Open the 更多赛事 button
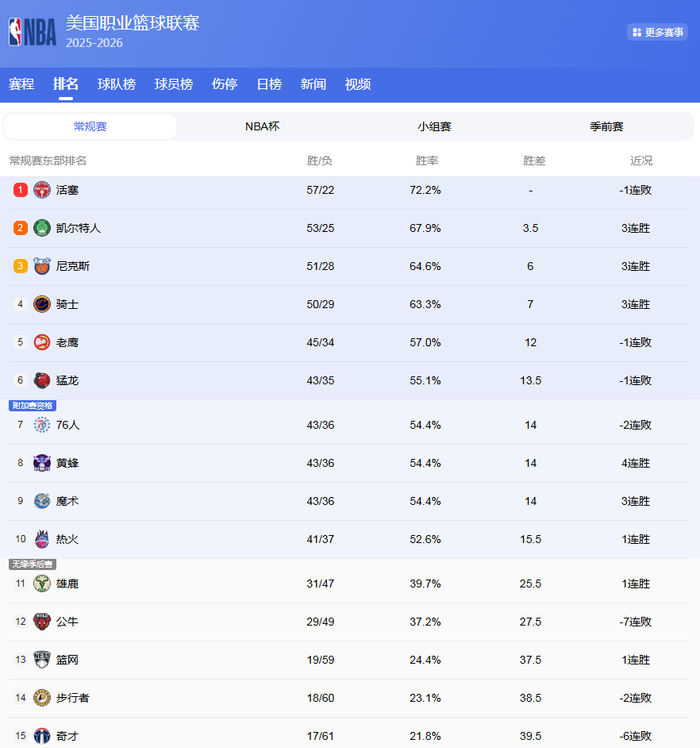Viewport: 700px width, 748px height. point(657,32)
